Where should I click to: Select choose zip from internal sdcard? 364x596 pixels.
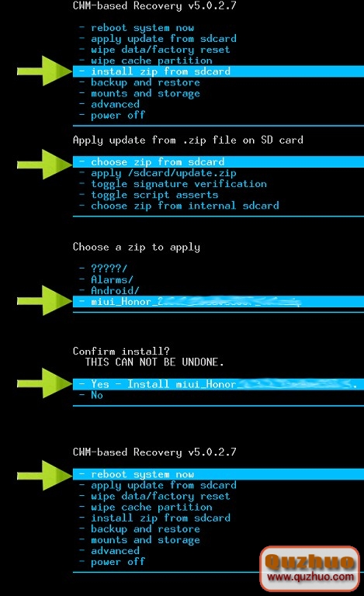tap(179, 206)
